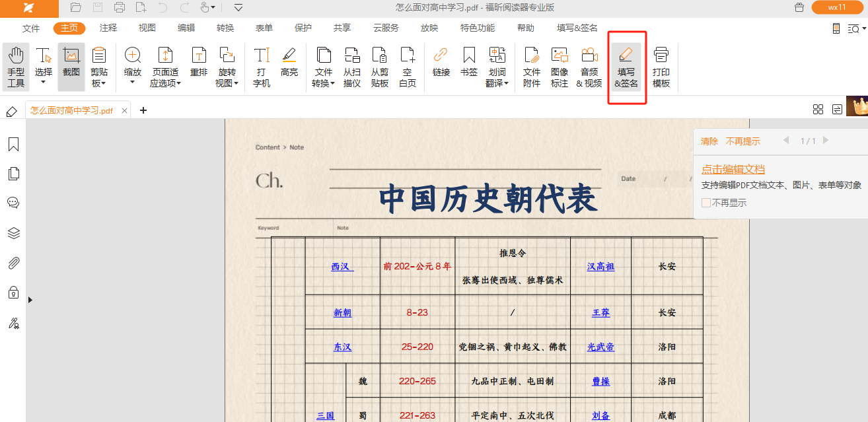Expand the left navigation panel arrow

pyautogui.click(x=30, y=300)
